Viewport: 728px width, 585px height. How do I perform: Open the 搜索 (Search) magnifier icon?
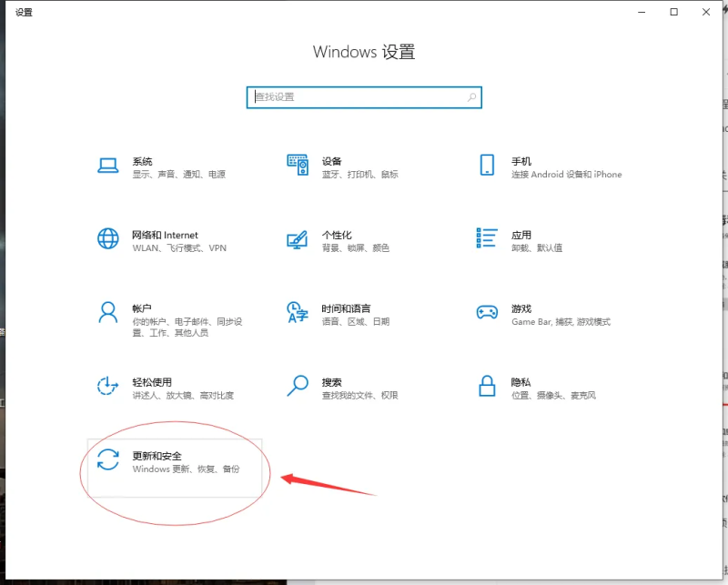[299, 386]
